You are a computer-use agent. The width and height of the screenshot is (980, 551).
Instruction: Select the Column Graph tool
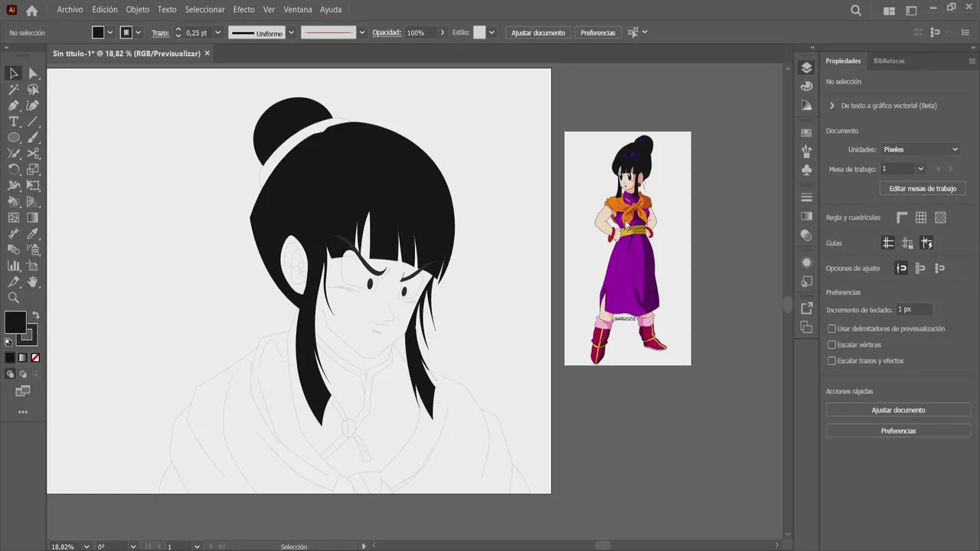[14, 266]
